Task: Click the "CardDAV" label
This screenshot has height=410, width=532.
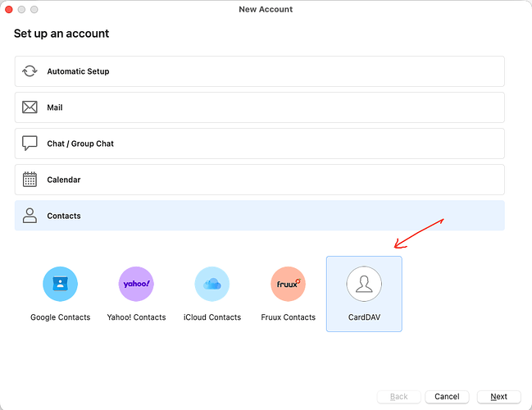Action: pyautogui.click(x=364, y=317)
